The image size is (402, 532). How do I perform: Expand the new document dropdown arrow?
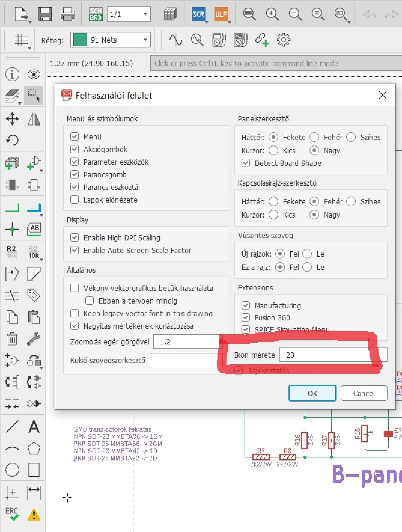(29, 22)
